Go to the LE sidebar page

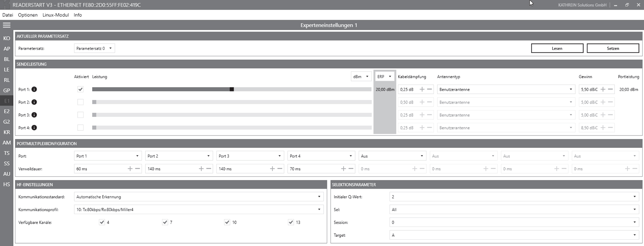tap(7, 70)
